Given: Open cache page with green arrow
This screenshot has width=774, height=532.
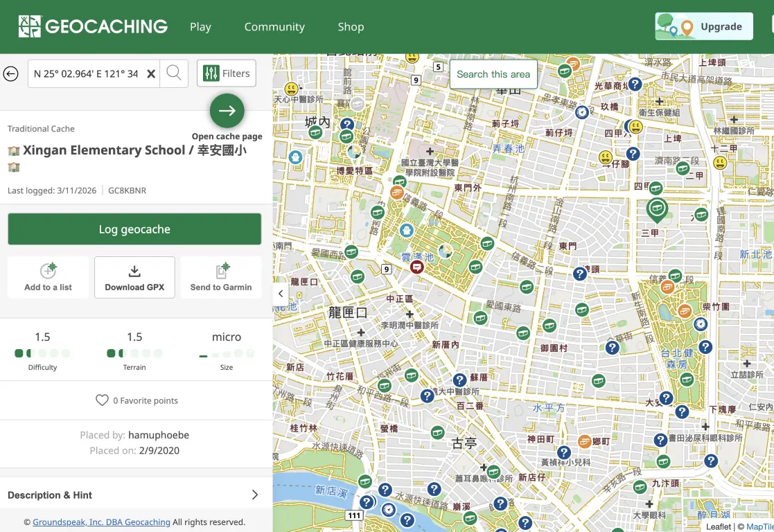Looking at the screenshot, I should pyautogui.click(x=227, y=111).
